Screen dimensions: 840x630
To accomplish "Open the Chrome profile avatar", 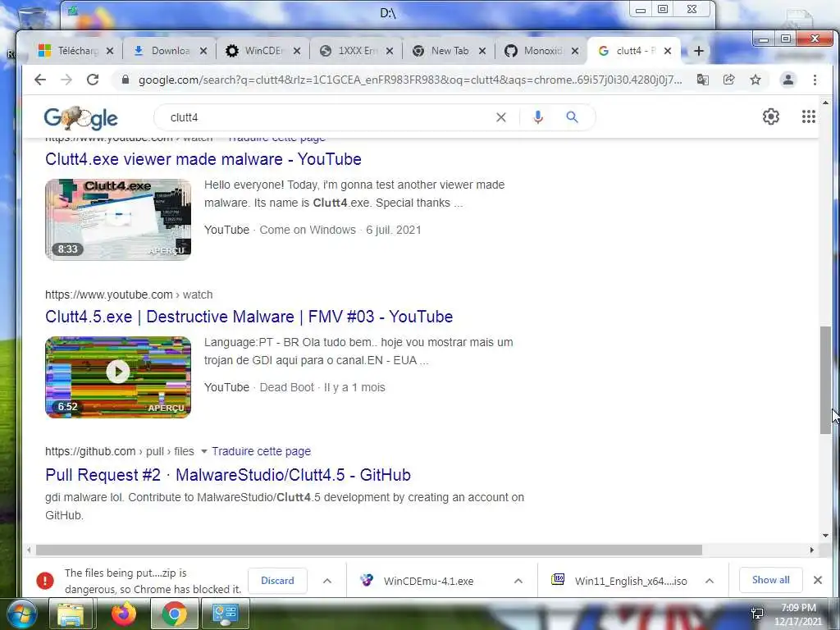I will pos(788,80).
